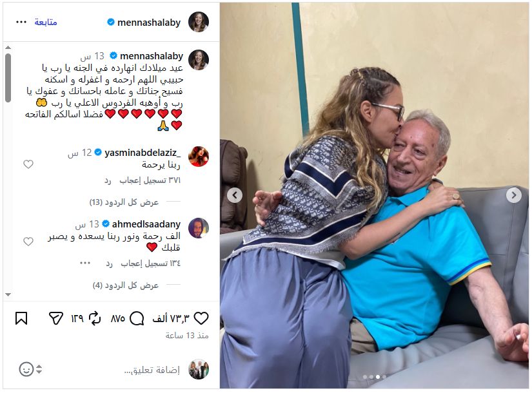
Task: Open post options three-dot menu
Action: click(x=21, y=22)
